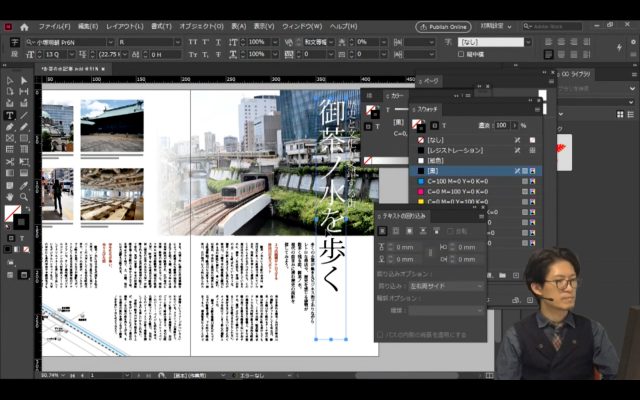Select the Direct Selection tool
The image size is (640, 400).
pyautogui.click(x=24, y=80)
